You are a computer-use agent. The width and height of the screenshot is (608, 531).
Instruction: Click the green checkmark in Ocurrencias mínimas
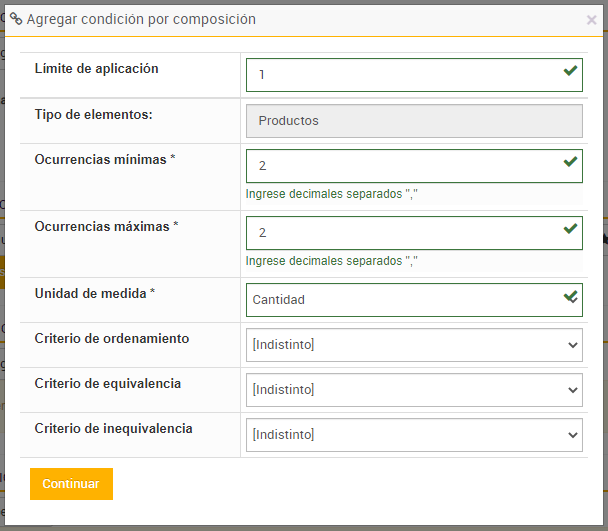[x=570, y=162]
